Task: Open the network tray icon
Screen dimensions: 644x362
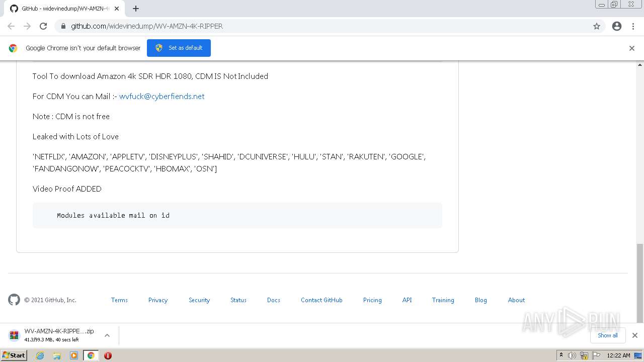Action: point(584,355)
